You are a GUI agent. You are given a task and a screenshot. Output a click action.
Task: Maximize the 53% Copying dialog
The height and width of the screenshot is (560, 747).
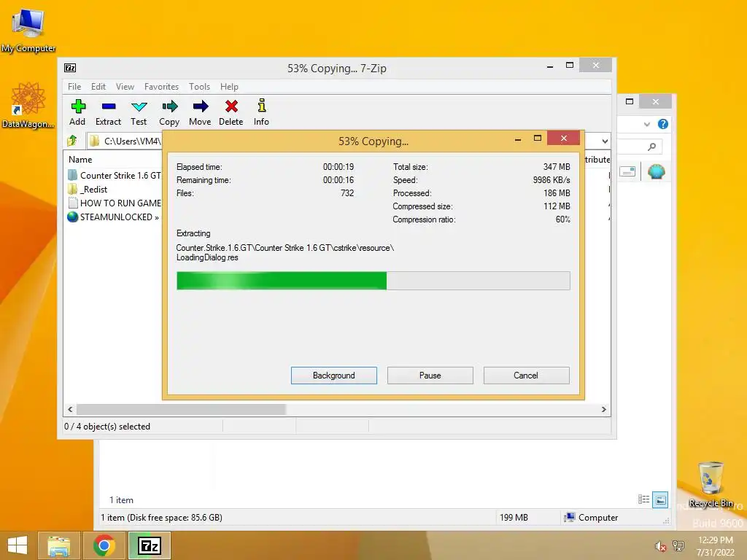(x=538, y=139)
